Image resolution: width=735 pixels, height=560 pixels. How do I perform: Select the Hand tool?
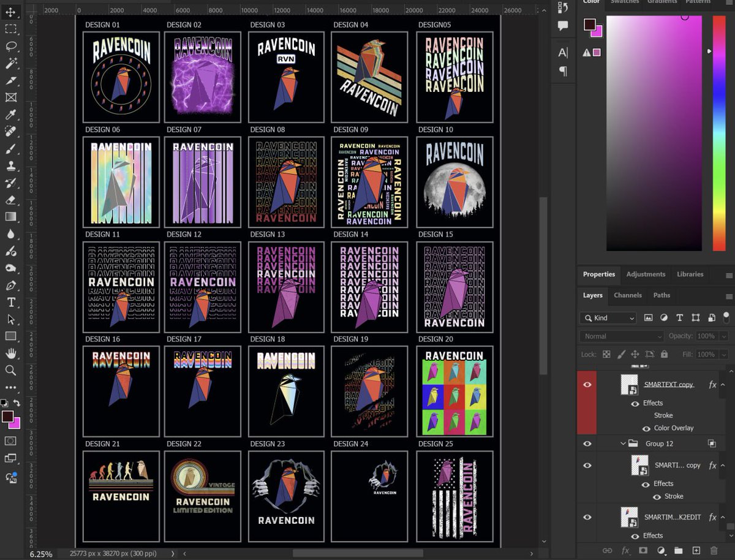[x=11, y=353]
